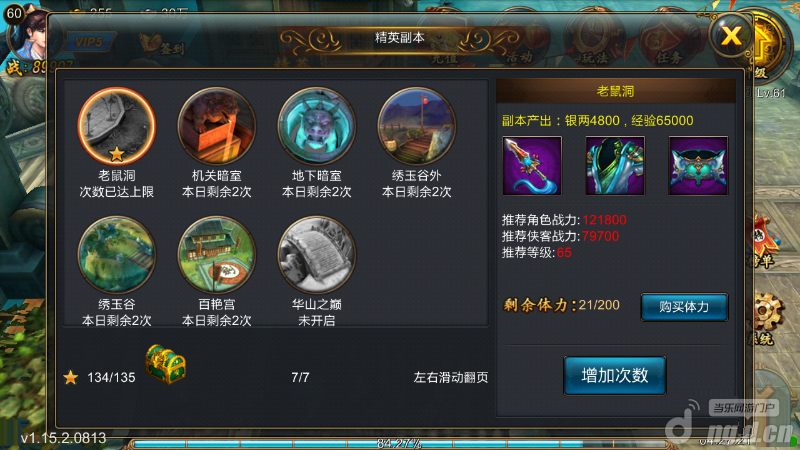Choose the 地下暗室 dungeon icon

(x=316, y=126)
